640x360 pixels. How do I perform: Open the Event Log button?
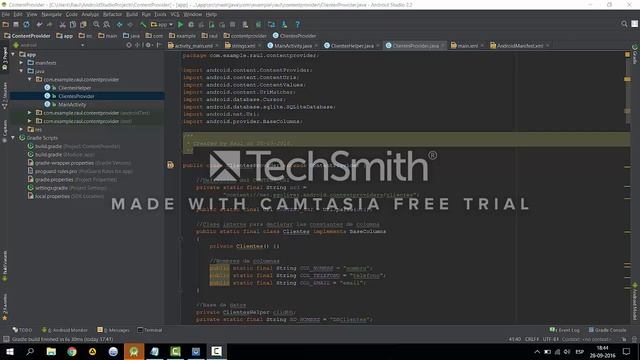click(x=564, y=330)
